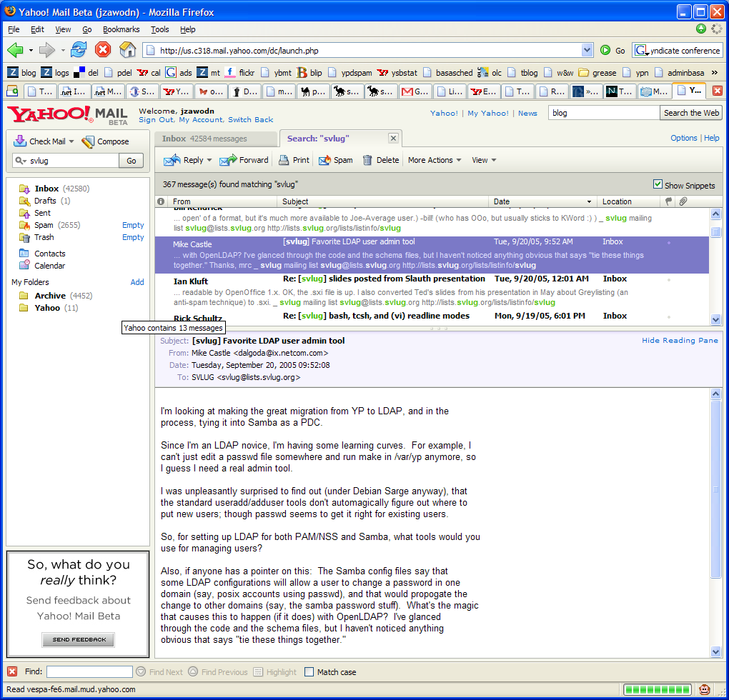Image resolution: width=729 pixels, height=700 pixels.
Task: Open the View dropdown menu
Action: 484,160
